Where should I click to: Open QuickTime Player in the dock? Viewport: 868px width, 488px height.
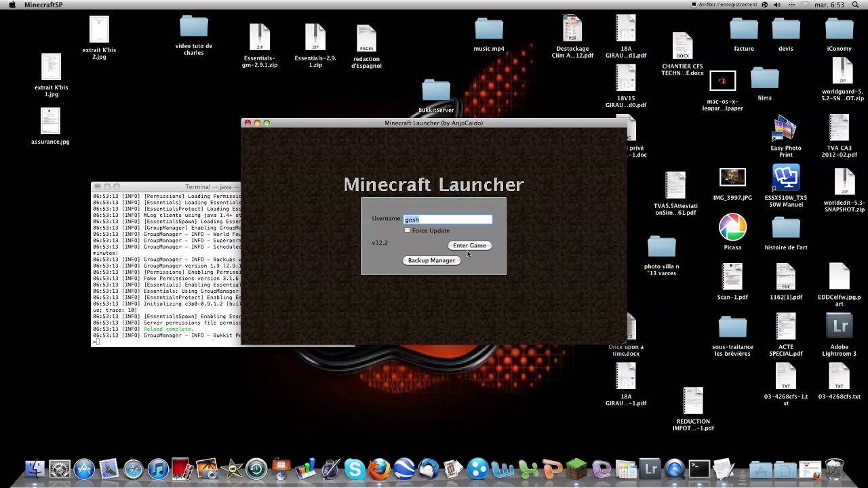coord(675,469)
